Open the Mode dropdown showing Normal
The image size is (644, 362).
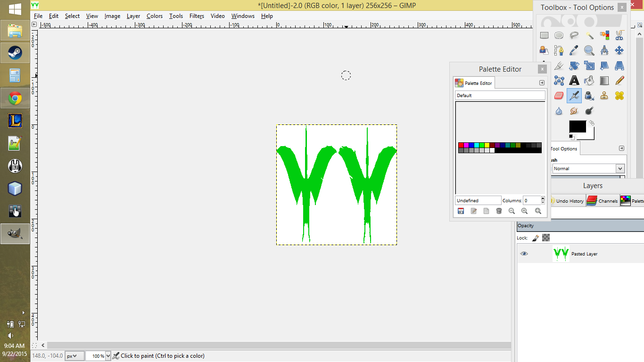point(588,168)
